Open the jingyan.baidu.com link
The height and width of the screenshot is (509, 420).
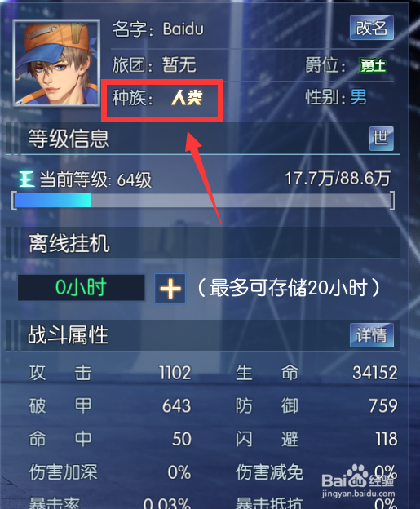[x=358, y=494]
